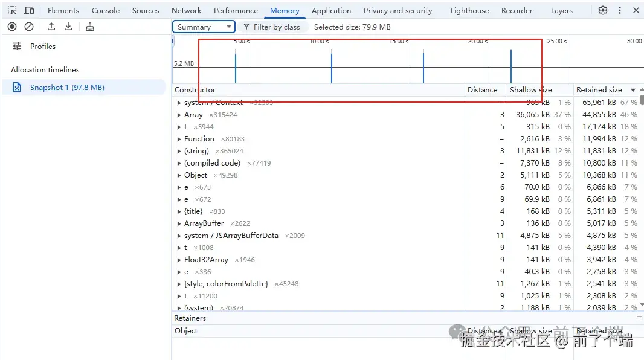Screen dimensions: 644x360
Task: Clear all profiles icon
Action: coord(29,27)
